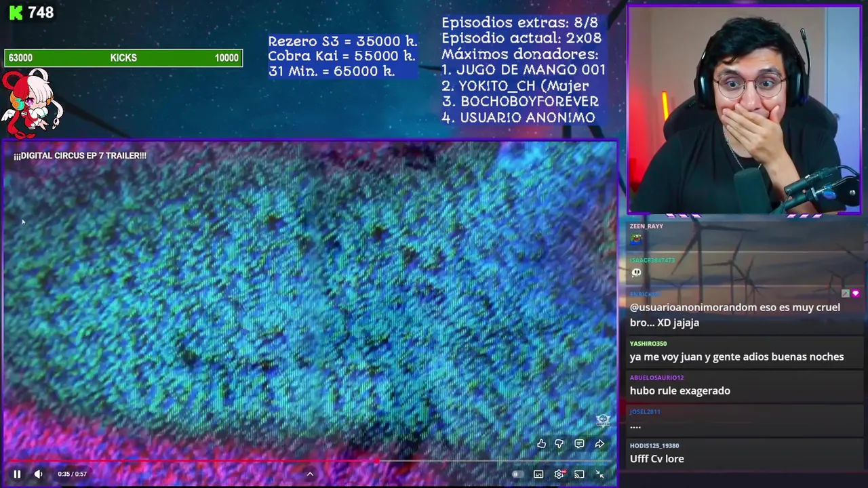Click the green KICKS goal progress bar
Screen dimensions: 868x488
point(123,58)
